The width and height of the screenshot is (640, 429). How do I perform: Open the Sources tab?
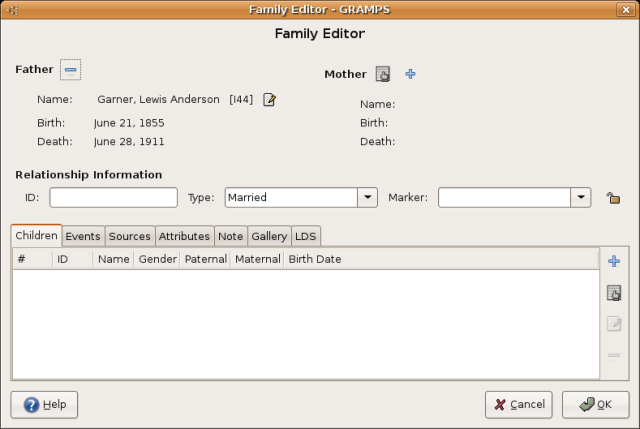tap(129, 236)
